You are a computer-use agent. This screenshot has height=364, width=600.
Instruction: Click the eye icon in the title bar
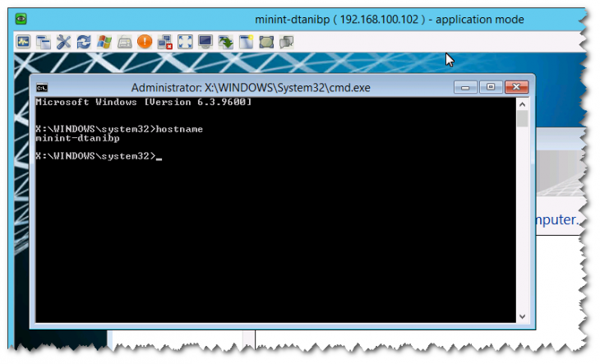point(21,19)
